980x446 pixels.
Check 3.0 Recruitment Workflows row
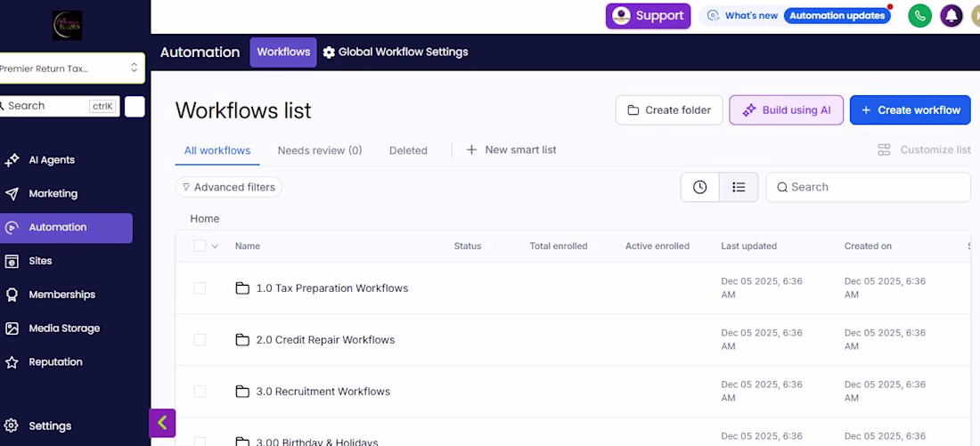pos(200,392)
